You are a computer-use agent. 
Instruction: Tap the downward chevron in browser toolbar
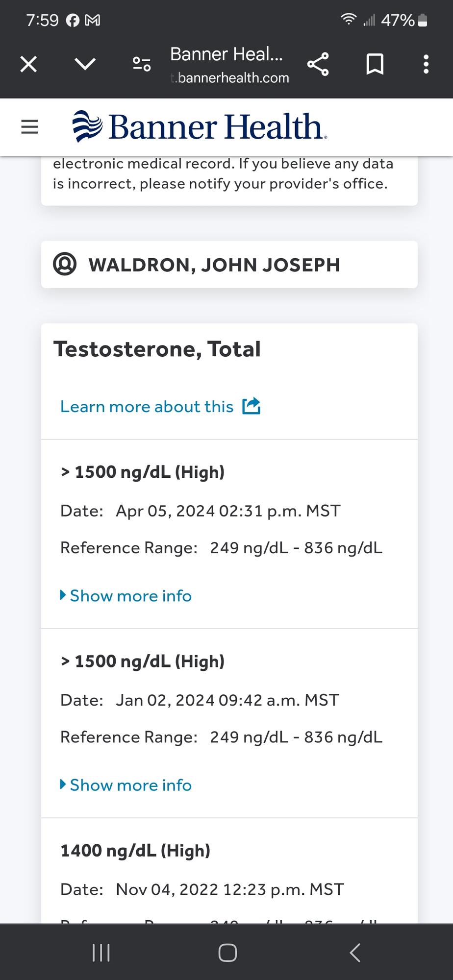click(x=85, y=64)
